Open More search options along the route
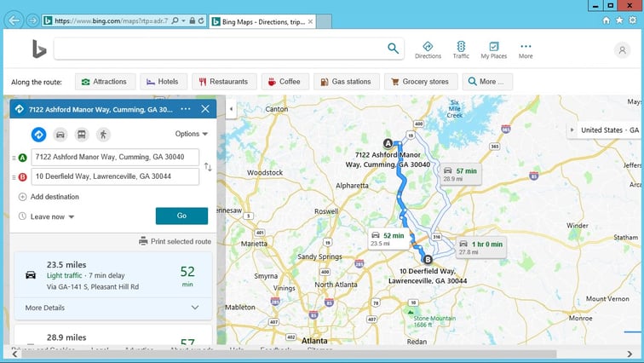The height and width of the screenshot is (363, 644). click(x=487, y=82)
